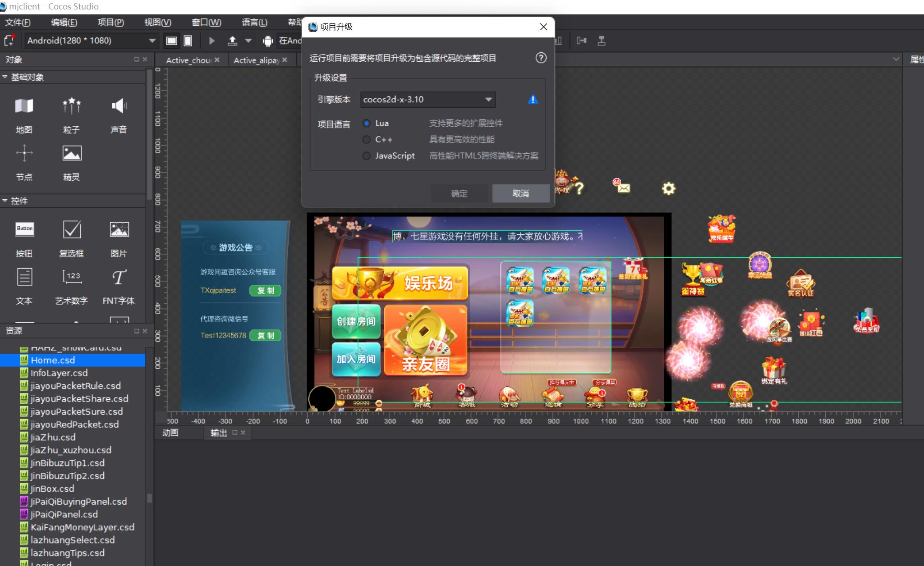Select the Button (按钮) widget

click(24, 239)
